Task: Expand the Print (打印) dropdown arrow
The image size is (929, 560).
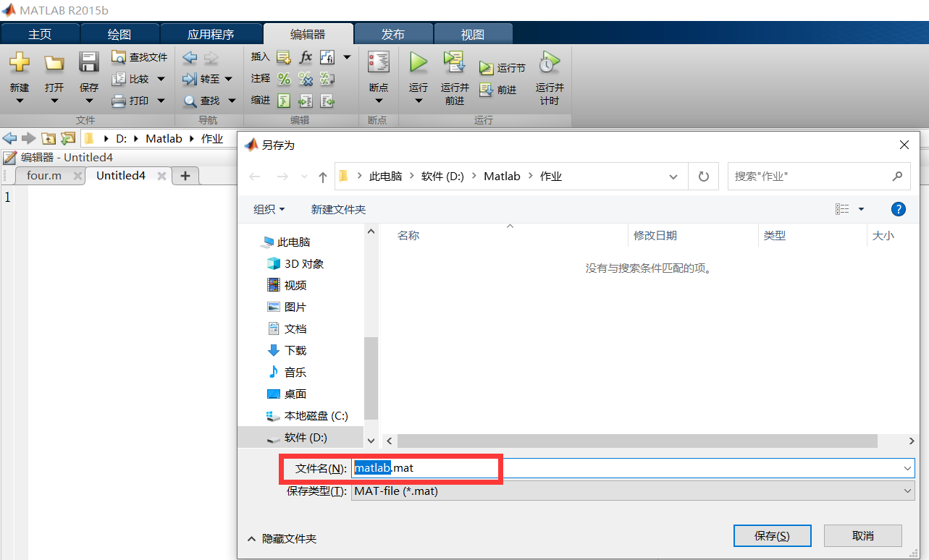Action: (161, 101)
